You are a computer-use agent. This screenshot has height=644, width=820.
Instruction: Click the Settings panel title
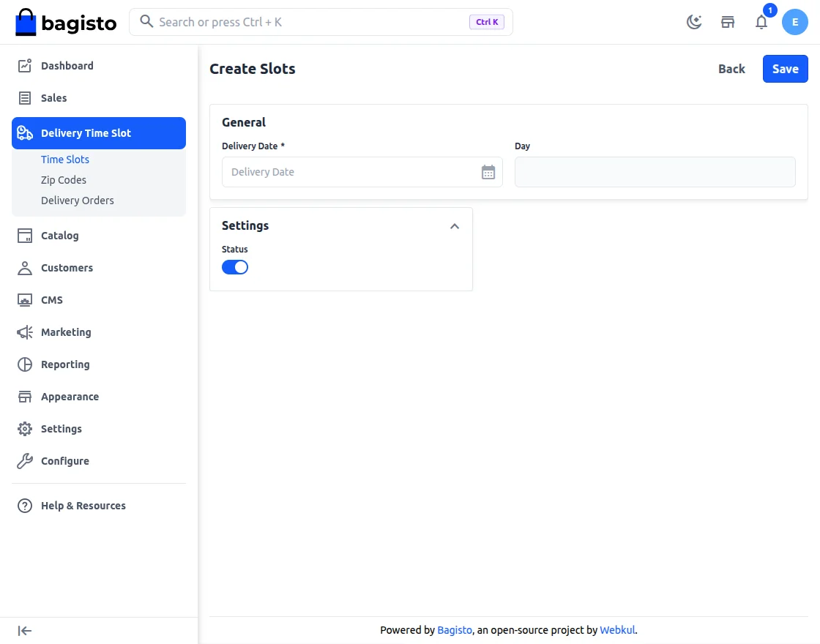click(245, 225)
